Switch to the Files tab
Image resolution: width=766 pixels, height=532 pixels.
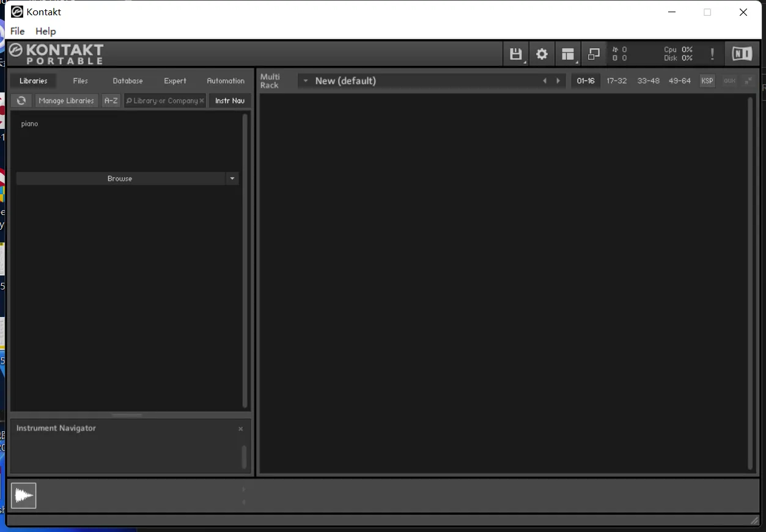coord(80,81)
